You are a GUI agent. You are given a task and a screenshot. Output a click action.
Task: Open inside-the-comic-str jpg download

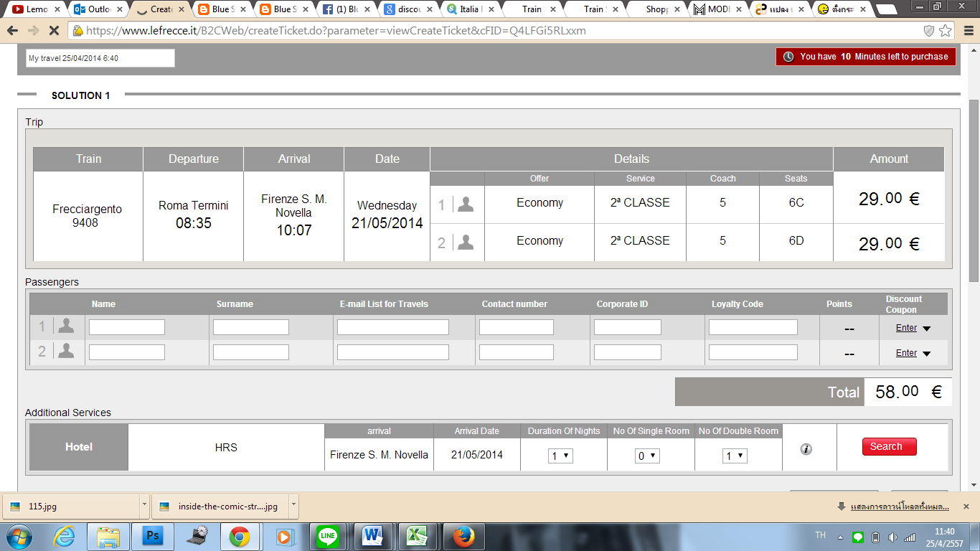click(221, 506)
